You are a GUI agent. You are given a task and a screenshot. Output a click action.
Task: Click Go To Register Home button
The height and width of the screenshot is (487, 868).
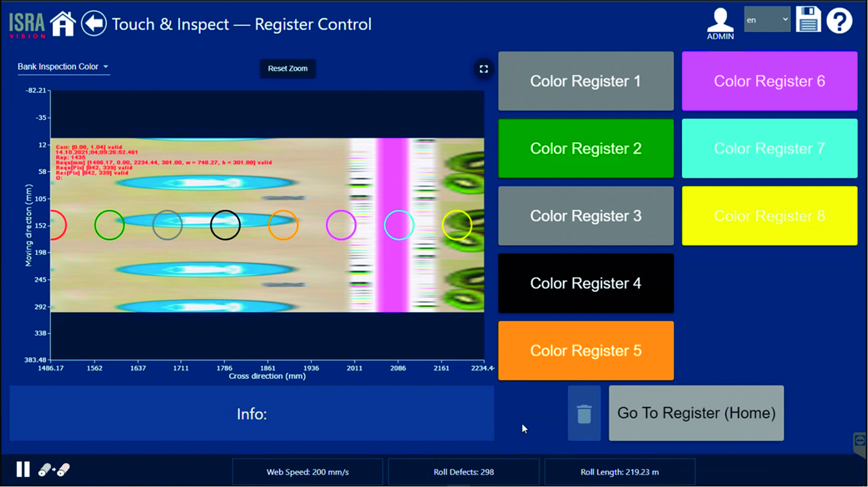click(696, 412)
